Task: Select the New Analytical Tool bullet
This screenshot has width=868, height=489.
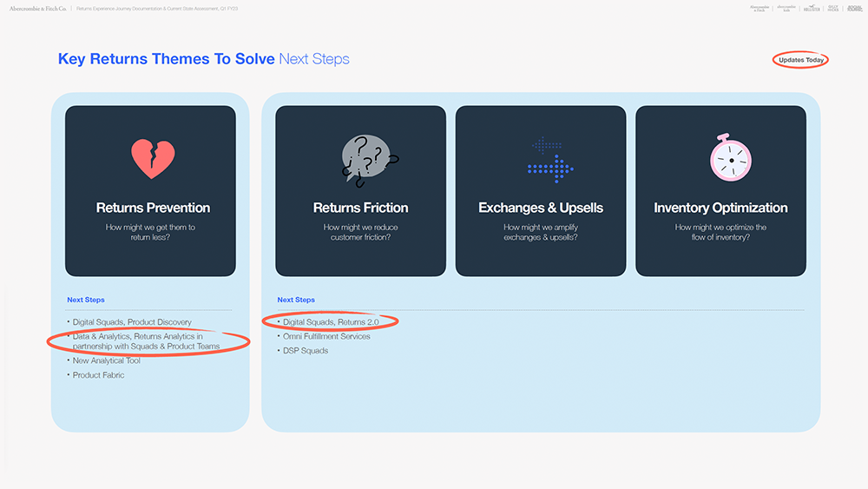Action: click(x=106, y=360)
